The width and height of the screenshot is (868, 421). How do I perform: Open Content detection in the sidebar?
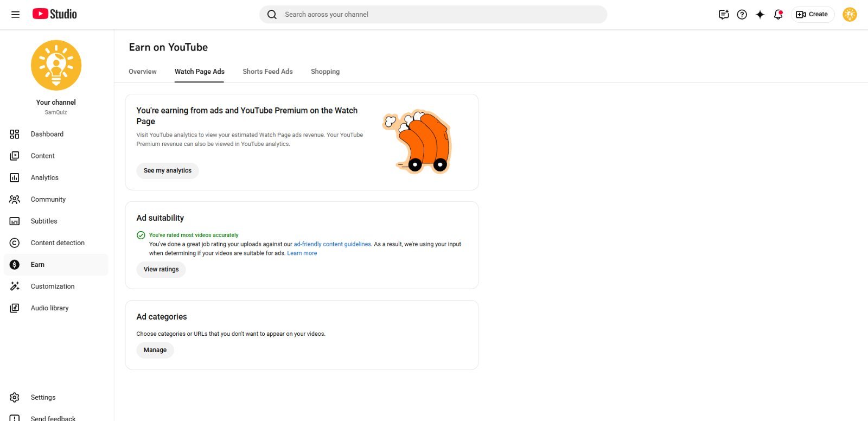[x=56, y=243]
